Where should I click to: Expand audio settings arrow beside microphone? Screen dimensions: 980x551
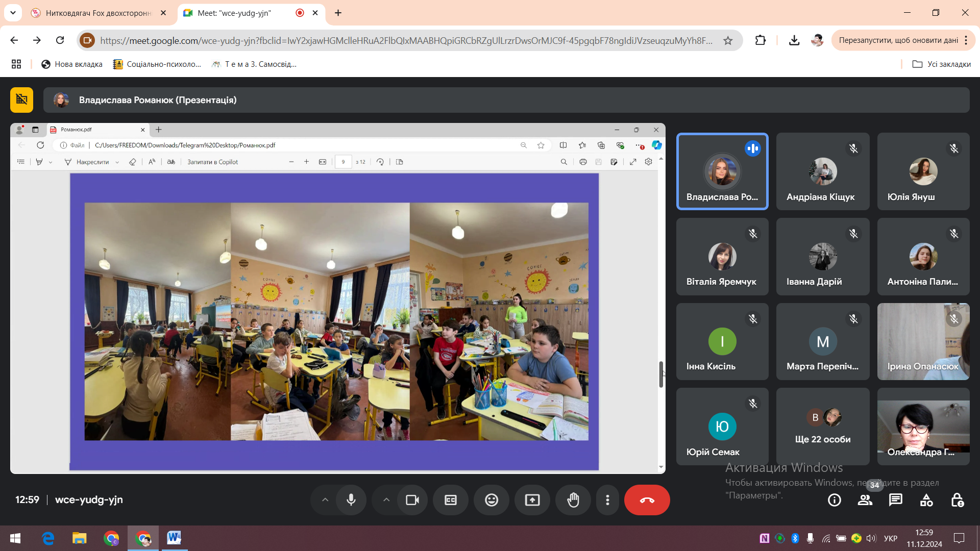coord(325,500)
